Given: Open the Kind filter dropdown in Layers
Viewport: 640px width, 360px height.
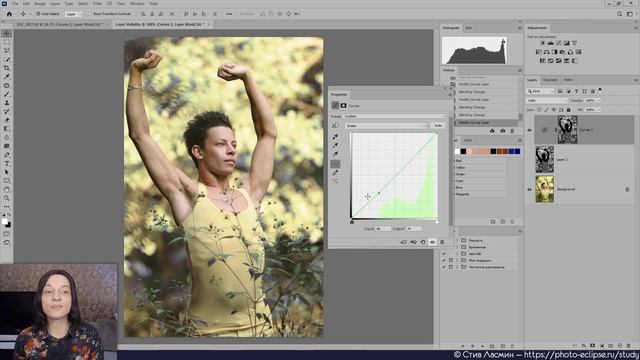Looking at the screenshot, I should [540, 91].
